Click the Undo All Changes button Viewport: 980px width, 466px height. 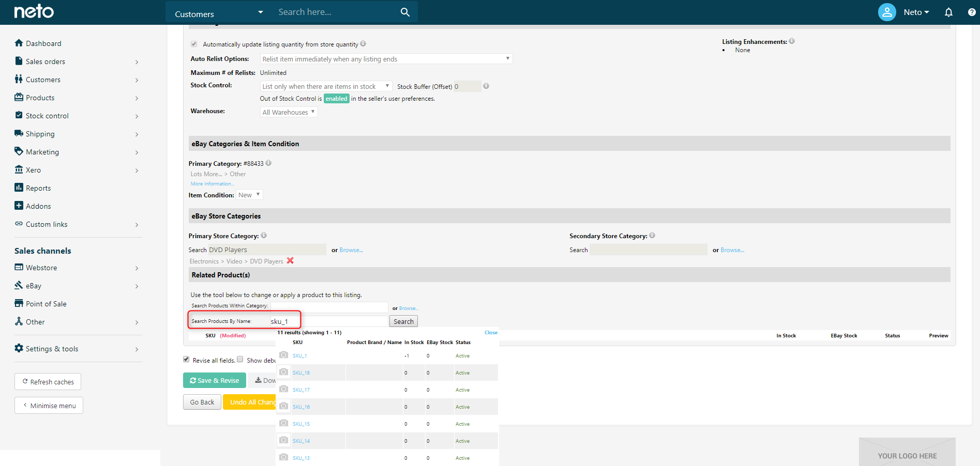click(250, 402)
